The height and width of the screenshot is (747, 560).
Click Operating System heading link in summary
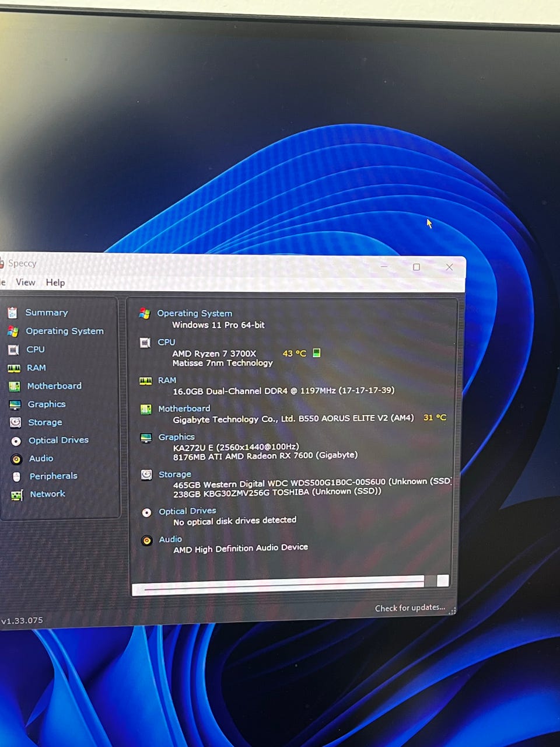(194, 313)
